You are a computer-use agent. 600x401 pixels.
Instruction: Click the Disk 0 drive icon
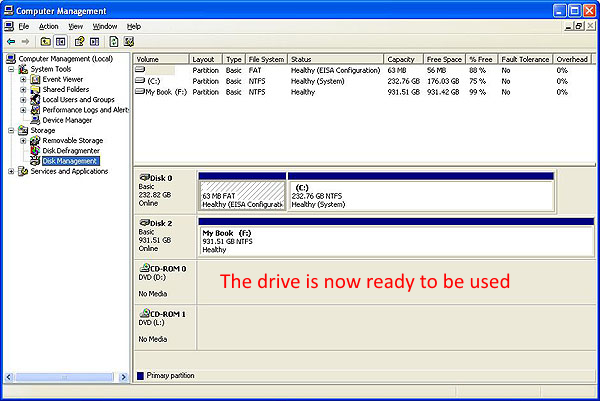144,177
